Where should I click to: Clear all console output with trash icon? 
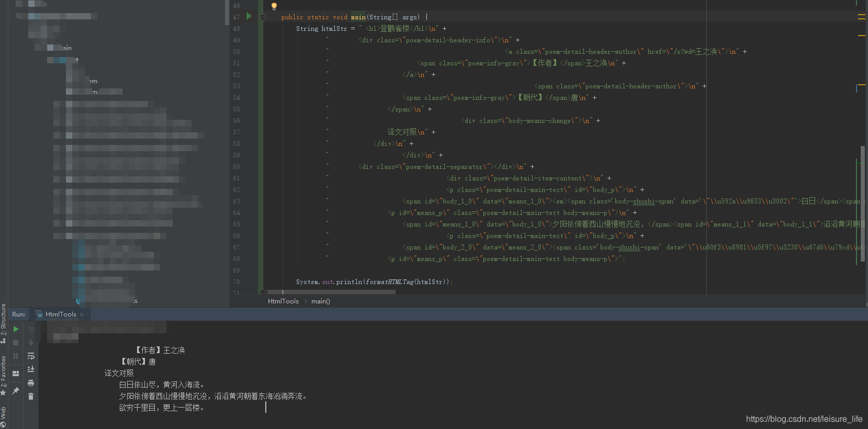pos(31,397)
